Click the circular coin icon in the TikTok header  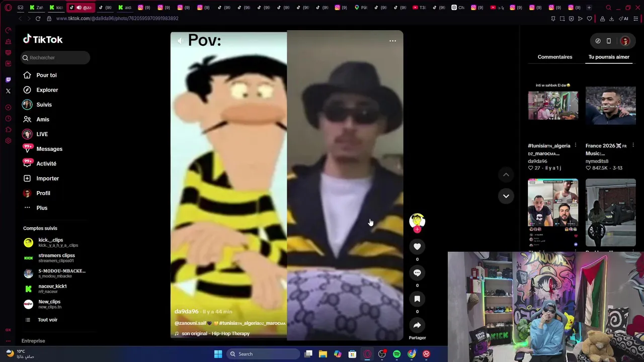(x=598, y=41)
